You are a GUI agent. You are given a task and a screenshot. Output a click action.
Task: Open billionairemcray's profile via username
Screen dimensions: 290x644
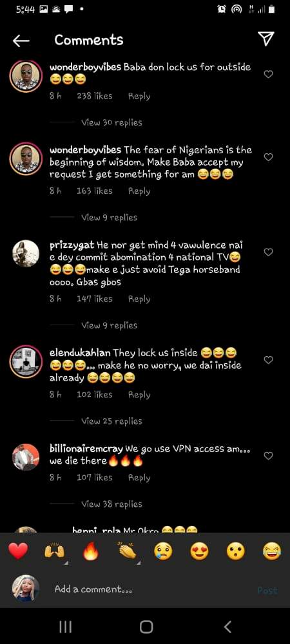pyautogui.click(x=86, y=448)
